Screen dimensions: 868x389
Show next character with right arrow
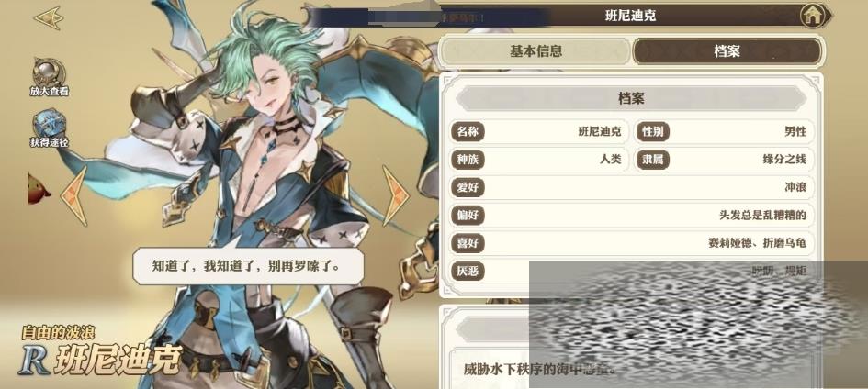395,195
